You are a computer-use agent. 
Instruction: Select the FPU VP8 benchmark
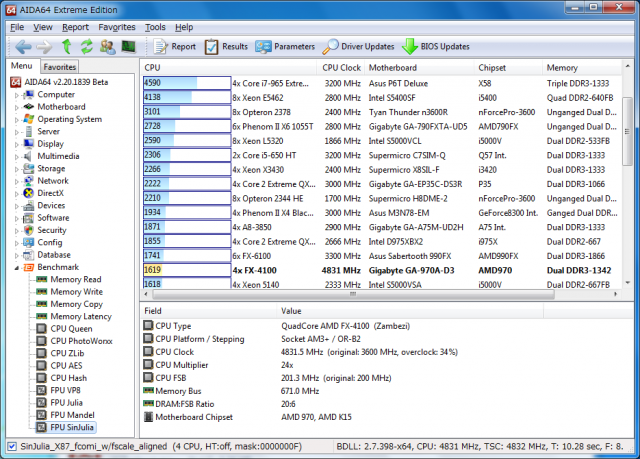[x=65, y=390]
